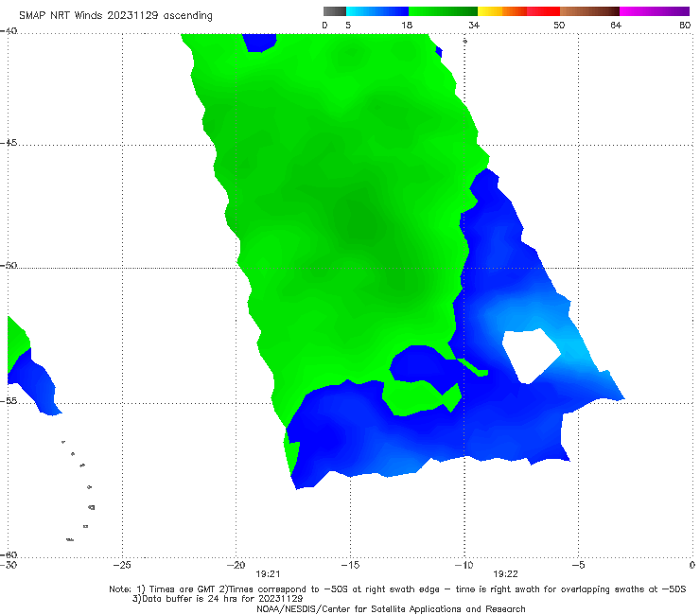Click the green segment of the color bar
The image size is (700, 615).
coord(443,11)
